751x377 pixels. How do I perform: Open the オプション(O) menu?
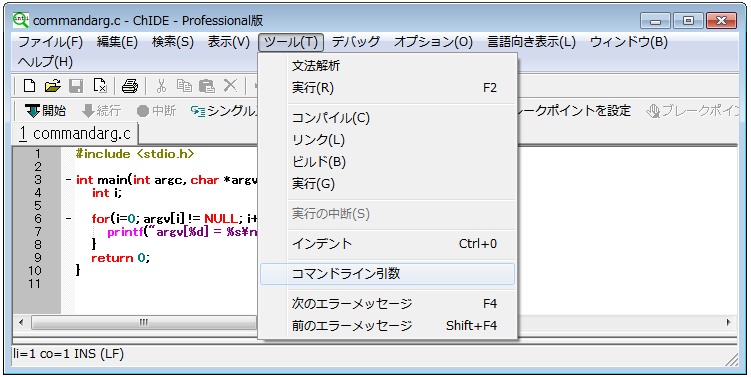tap(433, 42)
